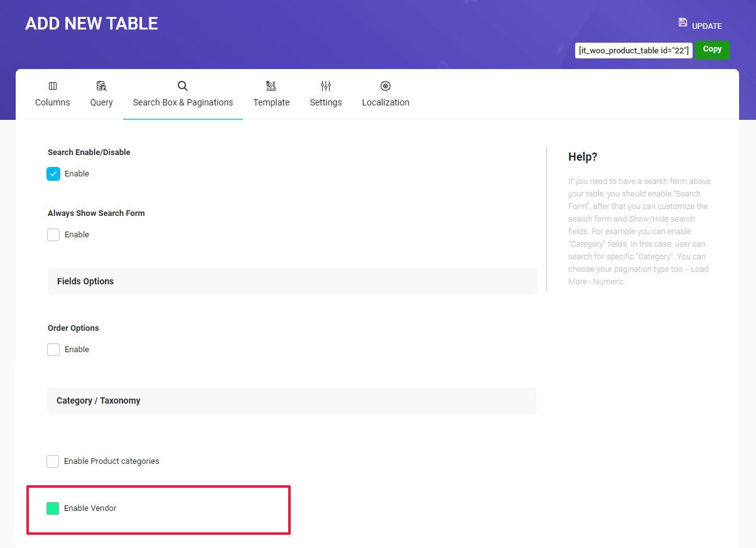Disable the Search Enable/Disable checkbox

pyautogui.click(x=53, y=173)
